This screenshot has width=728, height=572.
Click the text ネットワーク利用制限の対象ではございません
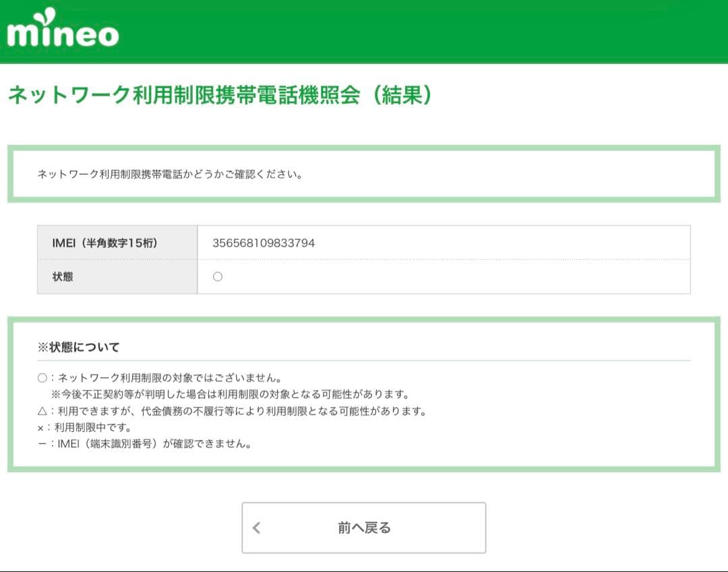[x=170, y=379]
